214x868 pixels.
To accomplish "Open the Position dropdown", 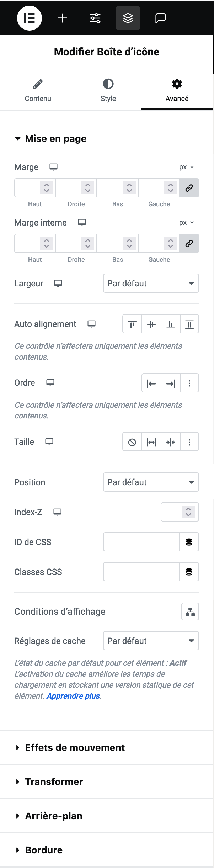I will [x=151, y=482].
